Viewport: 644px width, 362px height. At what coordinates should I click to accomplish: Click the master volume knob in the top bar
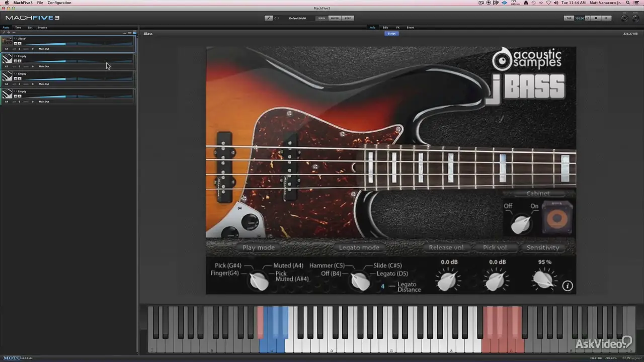coord(636,18)
